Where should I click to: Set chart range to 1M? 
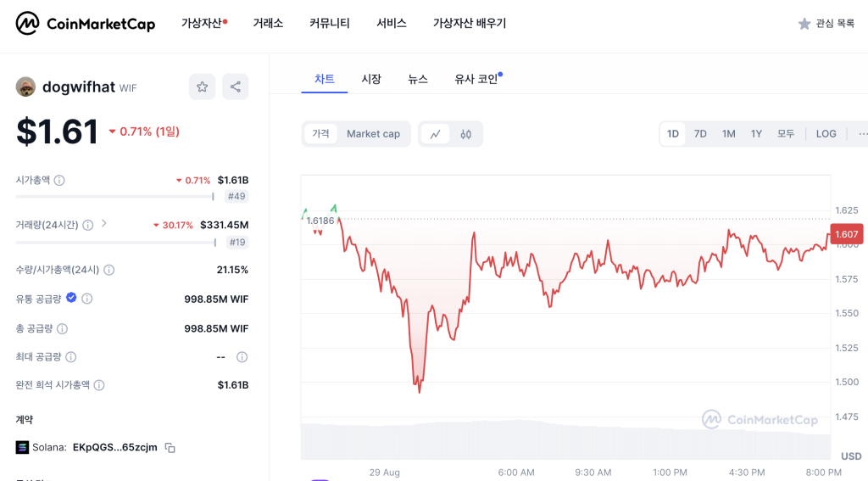tap(728, 134)
